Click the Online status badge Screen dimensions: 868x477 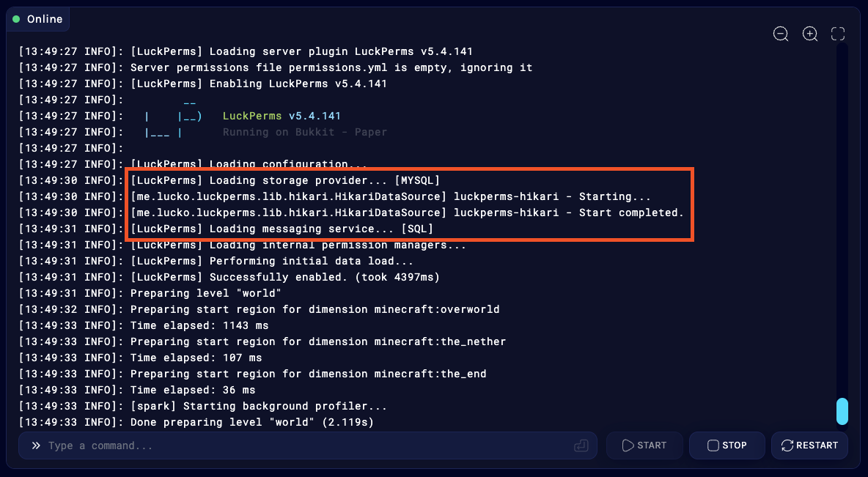point(38,19)
